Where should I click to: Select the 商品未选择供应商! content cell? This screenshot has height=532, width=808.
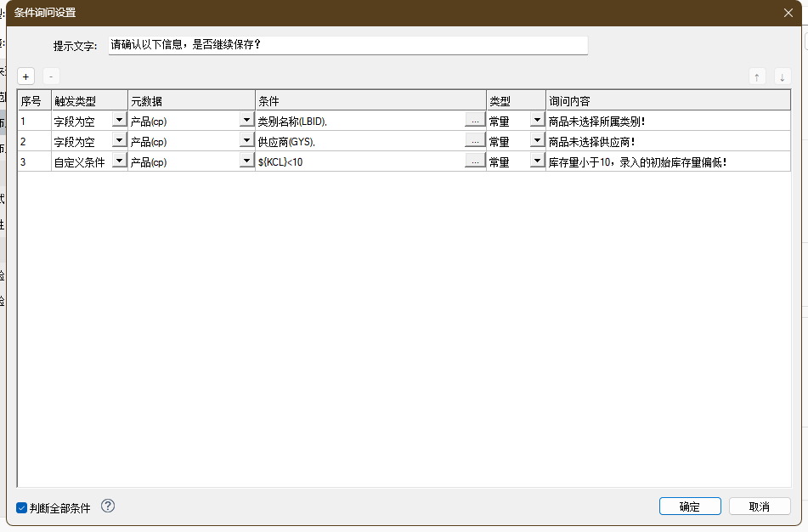(x=668, y=141)
